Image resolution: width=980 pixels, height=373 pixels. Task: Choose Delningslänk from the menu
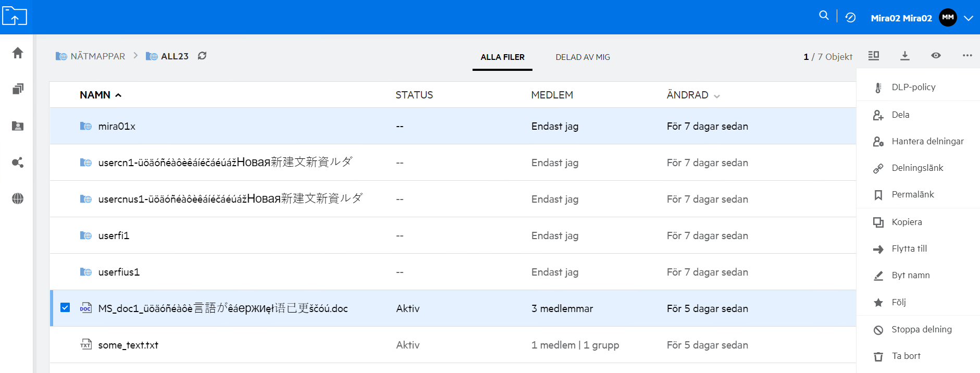click(917, 168)
